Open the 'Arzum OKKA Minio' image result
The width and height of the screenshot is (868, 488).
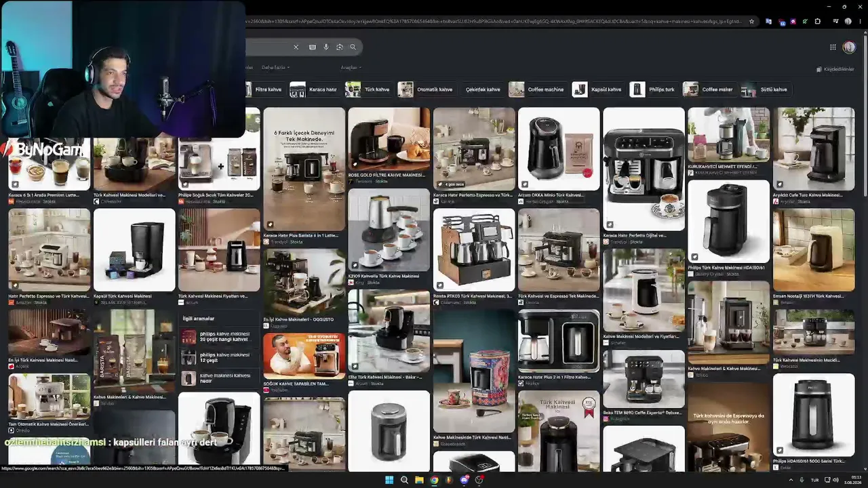point(559,148)
